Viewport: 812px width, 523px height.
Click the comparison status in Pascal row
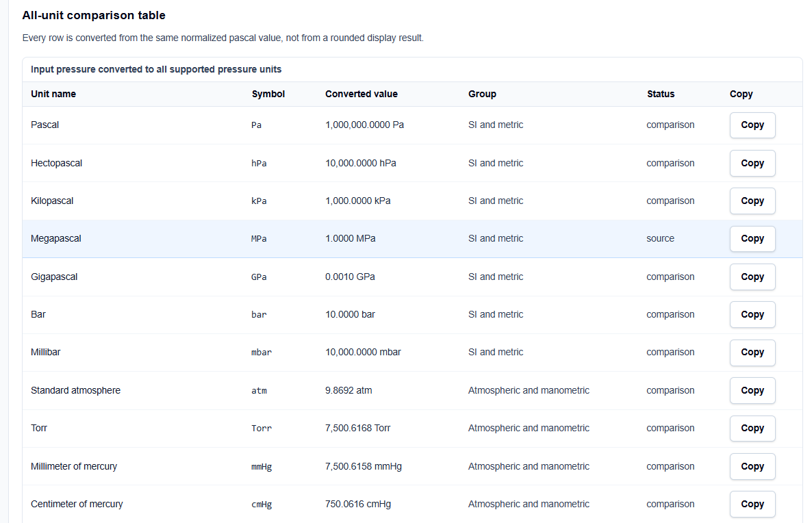tap(670, 125)
